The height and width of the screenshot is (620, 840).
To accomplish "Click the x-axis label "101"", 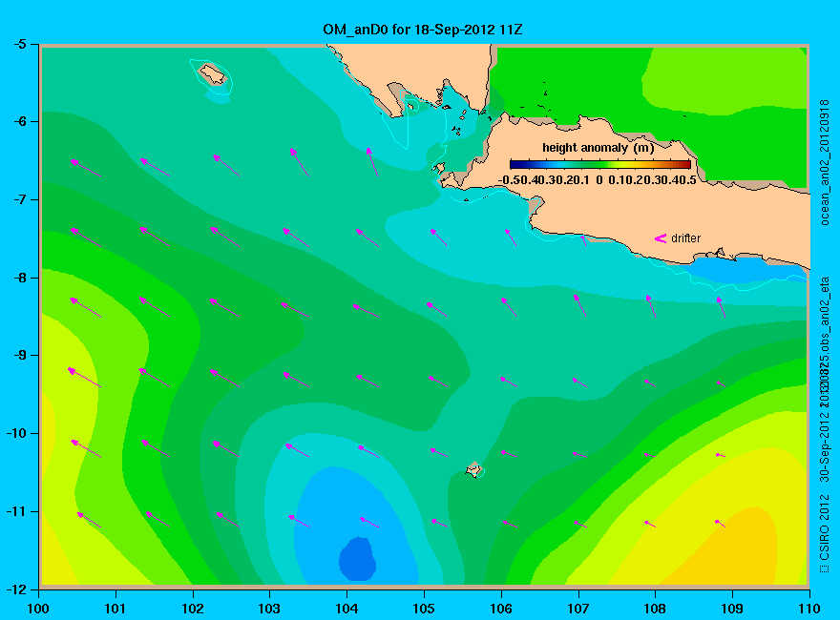I will pos(115,609).
